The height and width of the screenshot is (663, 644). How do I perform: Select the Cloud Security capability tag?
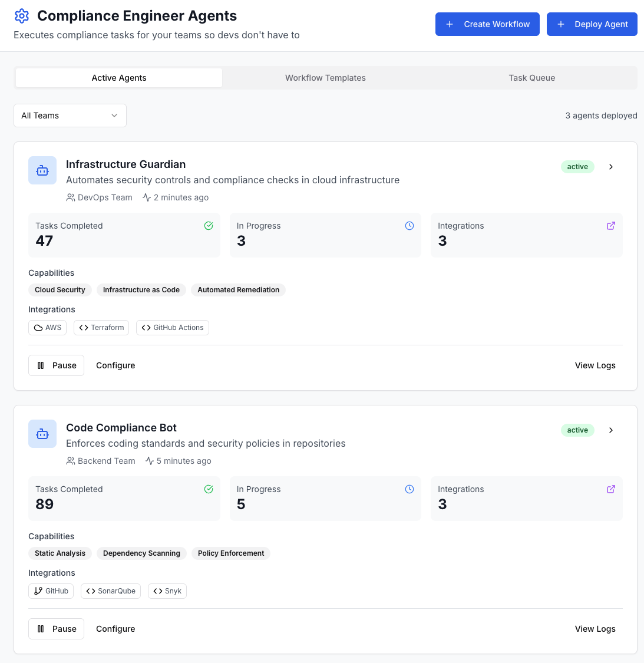tap(60, 289)
